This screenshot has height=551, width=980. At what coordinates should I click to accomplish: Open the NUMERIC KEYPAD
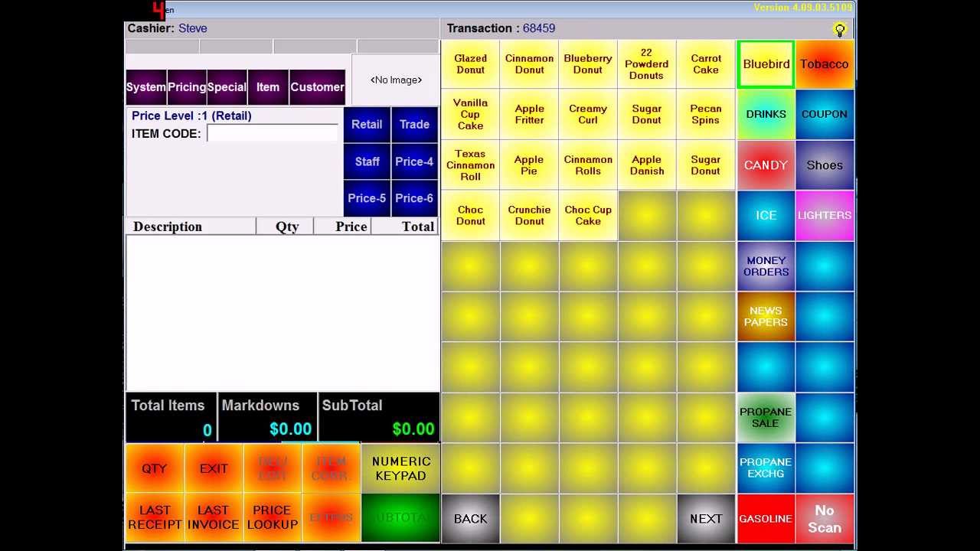401,468
